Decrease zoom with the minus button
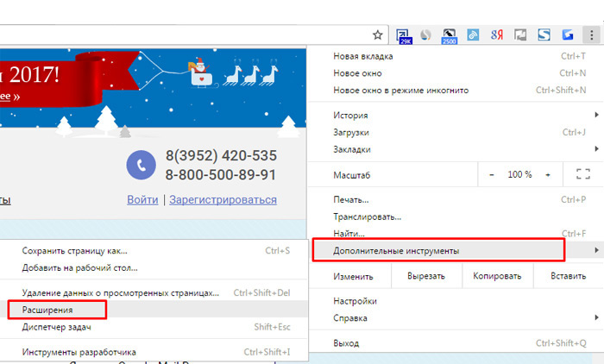The height and width of the screenshot is (364, 604). pyautogui.click(x=492, y=174)
